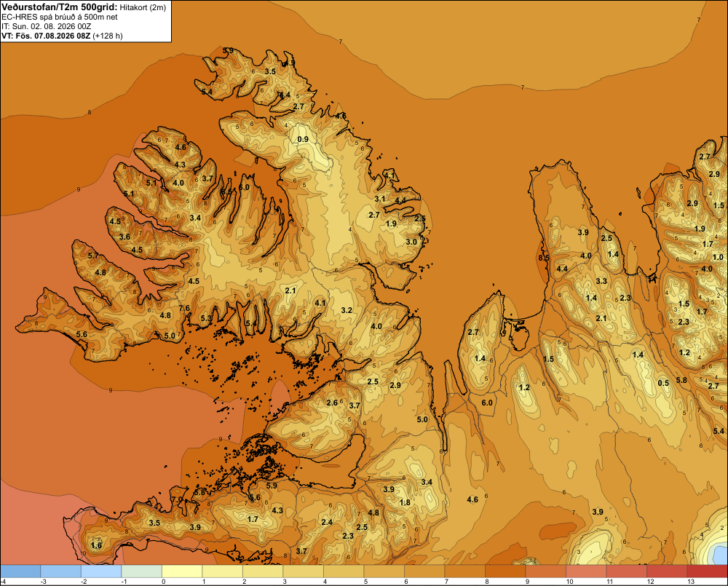The width and height of the screenshot is (728, 586).
Task: Pick the pale yellow legend swatch between 0 and 1
Action: click(182, 571)
